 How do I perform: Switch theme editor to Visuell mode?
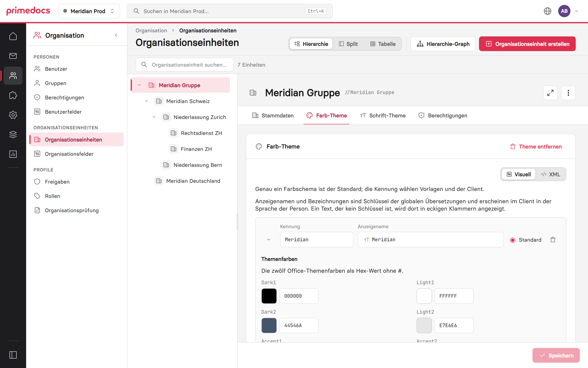[519, 174]
